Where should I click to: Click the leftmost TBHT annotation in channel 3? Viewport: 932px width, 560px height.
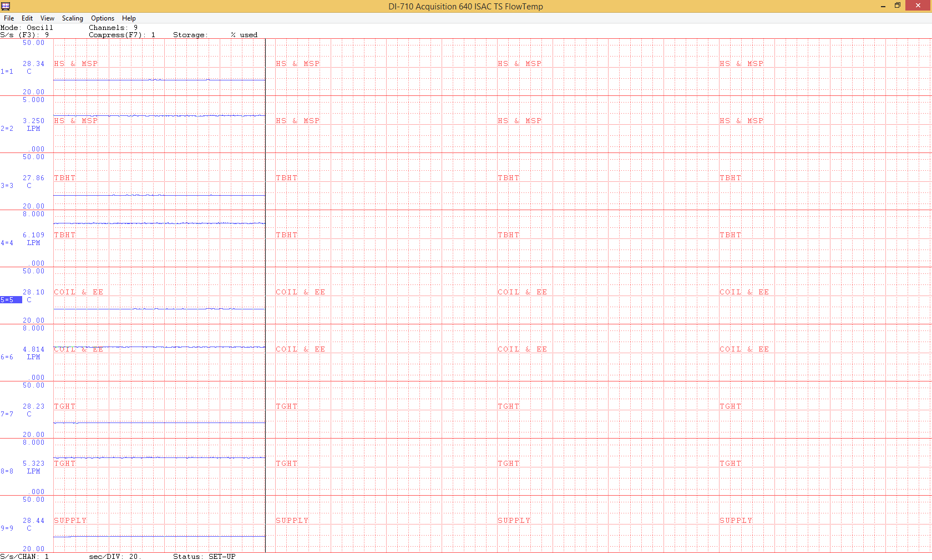[x=65, y=178]
